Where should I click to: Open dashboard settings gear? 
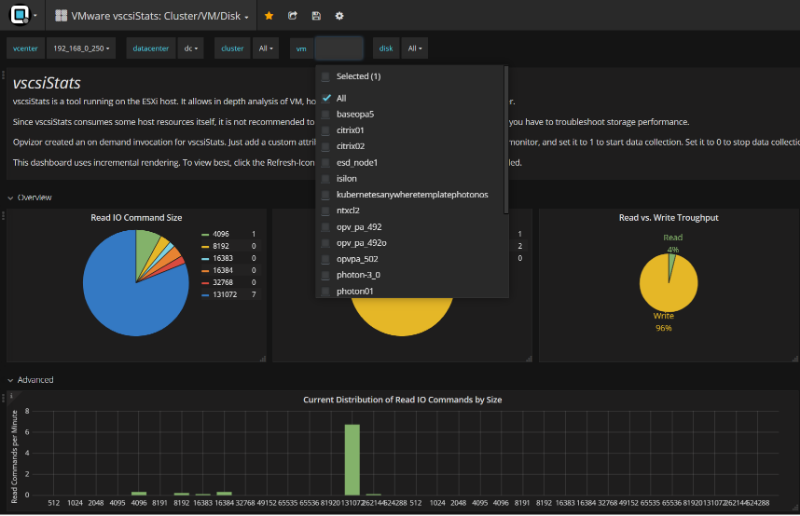[x=339, y=16]
